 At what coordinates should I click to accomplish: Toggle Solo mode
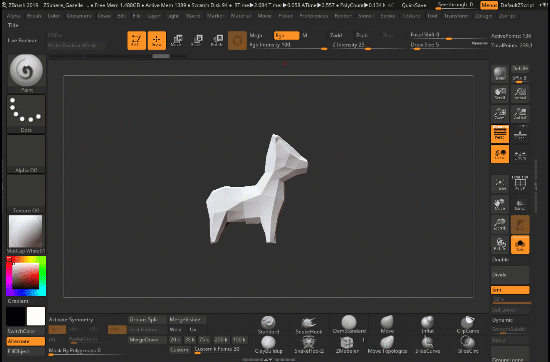pyautogui.click(x=520, y=244)
